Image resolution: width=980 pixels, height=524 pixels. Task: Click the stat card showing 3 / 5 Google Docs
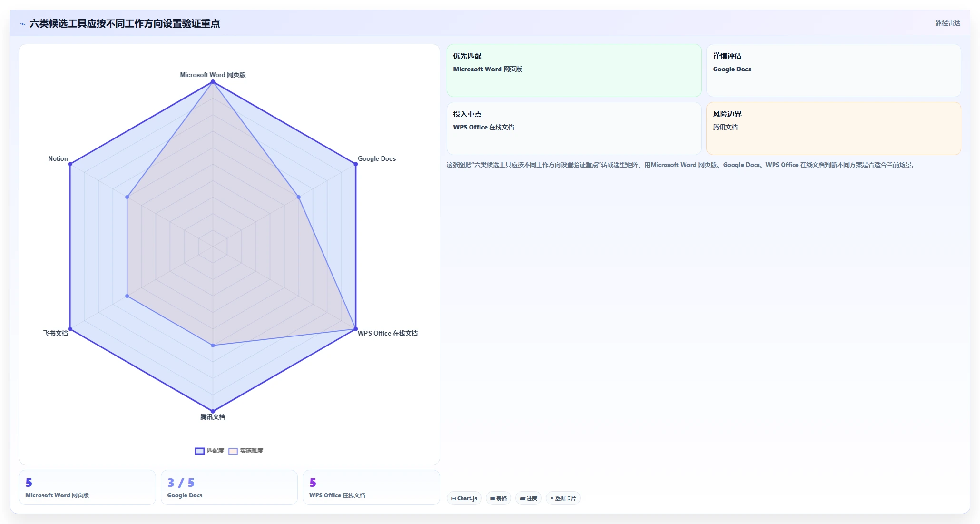pos(229,487)
